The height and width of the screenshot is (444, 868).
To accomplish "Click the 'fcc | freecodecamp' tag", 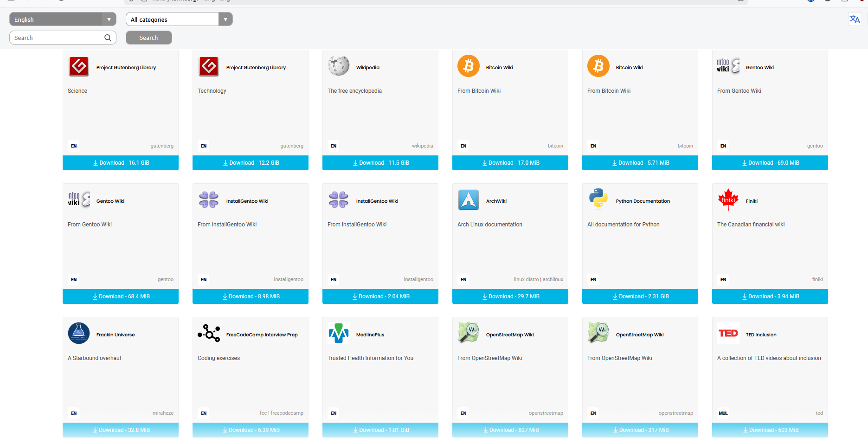I will click(x=282, y=413).
